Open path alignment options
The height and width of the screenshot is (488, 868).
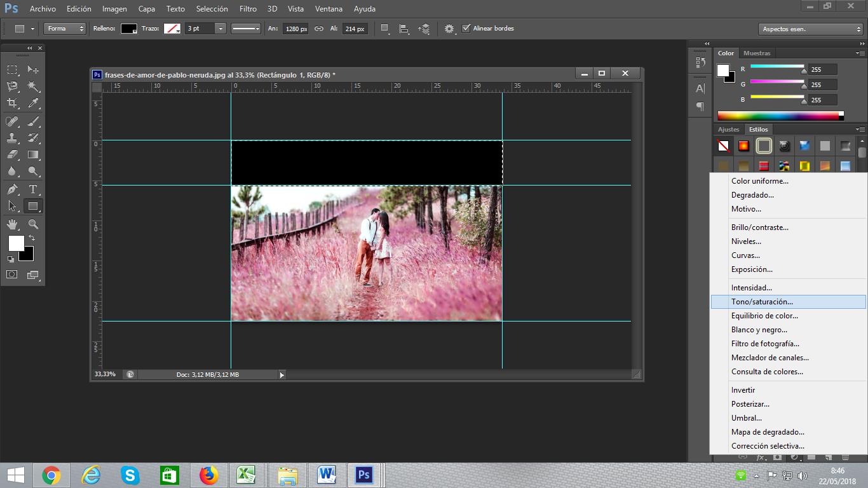(x=404, y=29)
